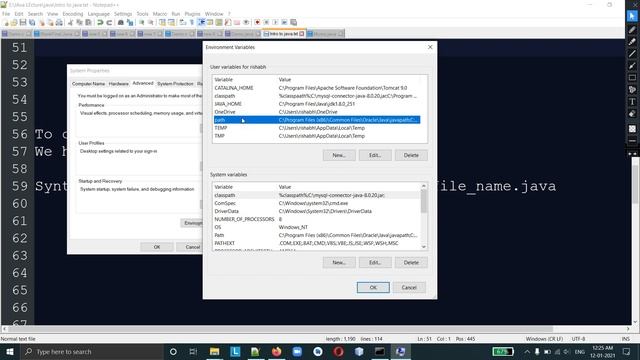
Task: Switch to Hardware tab in System Properties
Action: point(119,84)
